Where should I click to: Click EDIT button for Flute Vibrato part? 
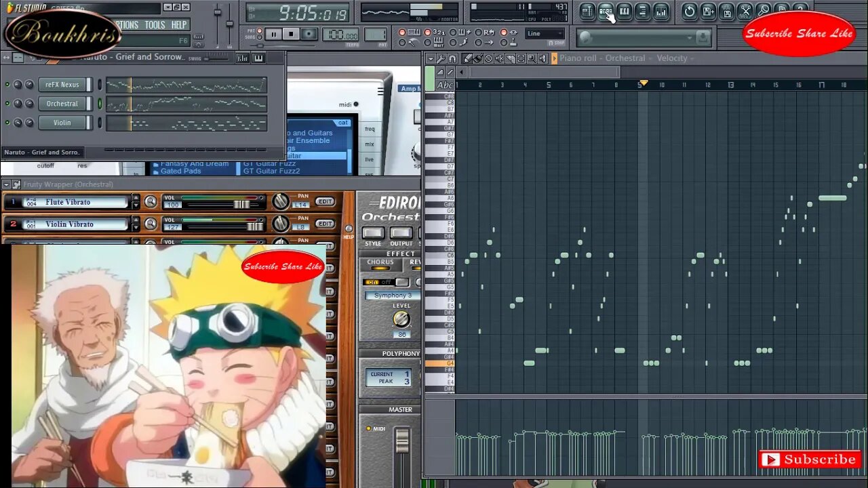325,202
